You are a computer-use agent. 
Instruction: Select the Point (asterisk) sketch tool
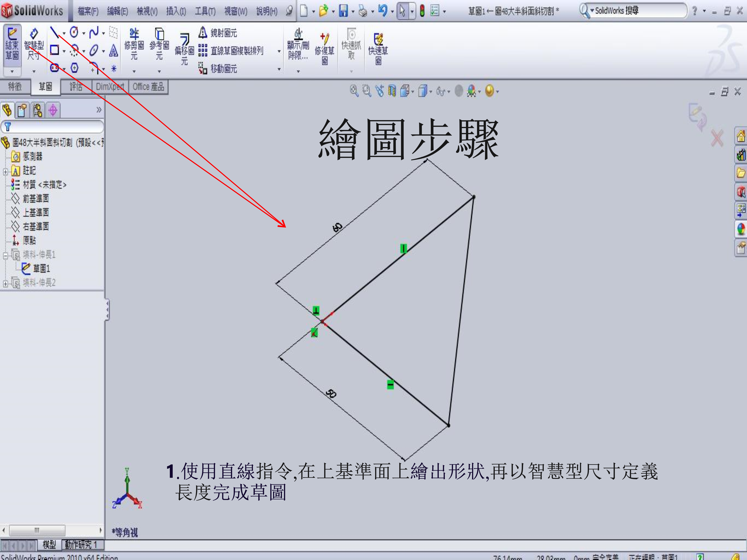[x=114, y=69]
